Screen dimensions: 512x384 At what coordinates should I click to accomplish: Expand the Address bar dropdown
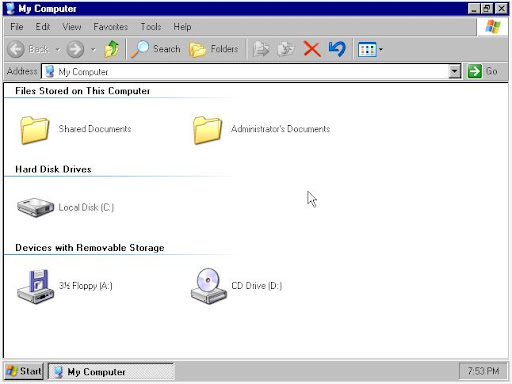[x=454, y=71]
